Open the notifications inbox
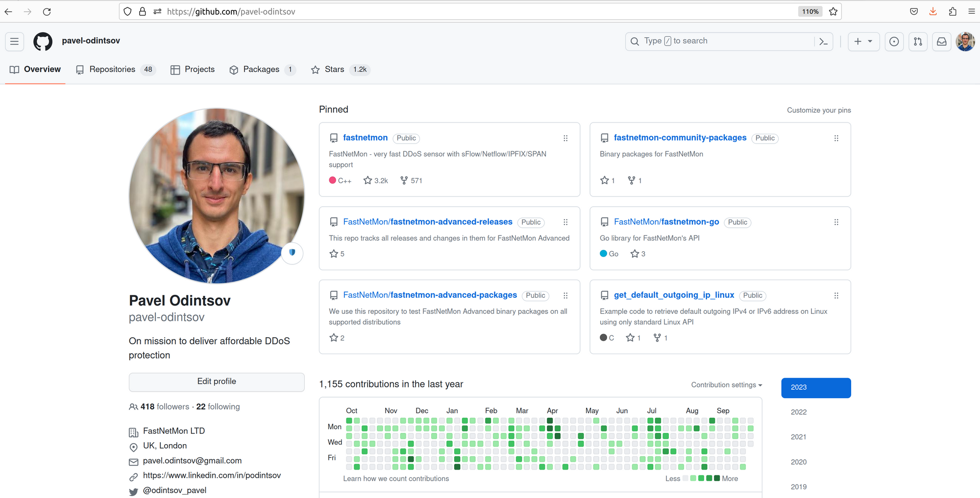 coord(942,42)
